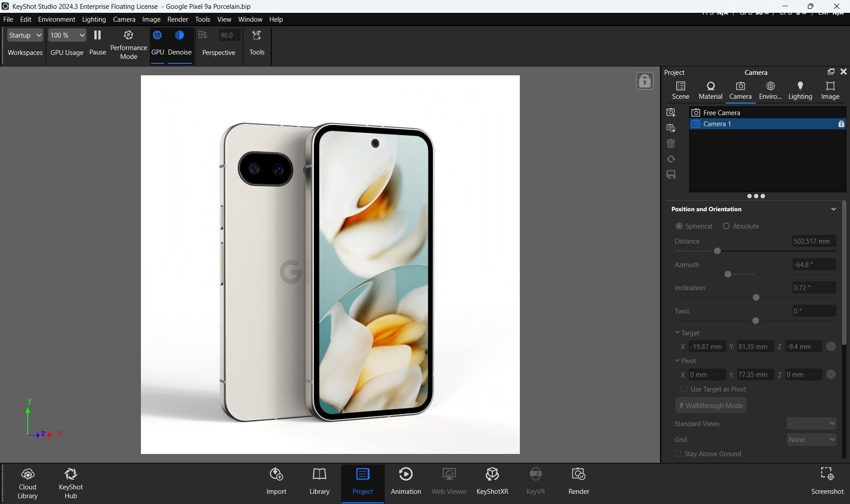The width and height of the screenshot is (850, 504).
Task: Toggle Performance Mode
Action: pyautogui.click(x=129, y=45)
